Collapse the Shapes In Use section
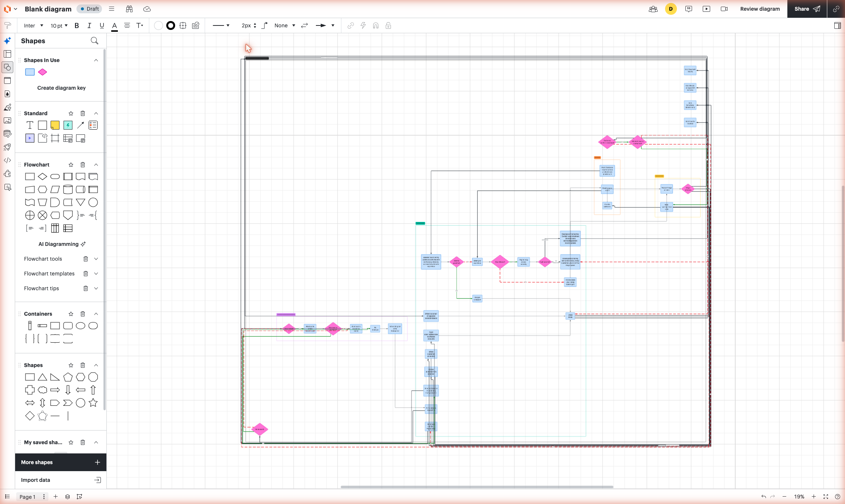The height and width of the screenshot is (504, 845). pos(96,60)
